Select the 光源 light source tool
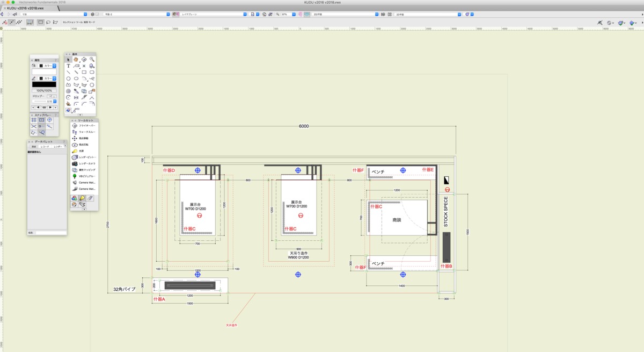The image size is (644, 352). [82, 151]
